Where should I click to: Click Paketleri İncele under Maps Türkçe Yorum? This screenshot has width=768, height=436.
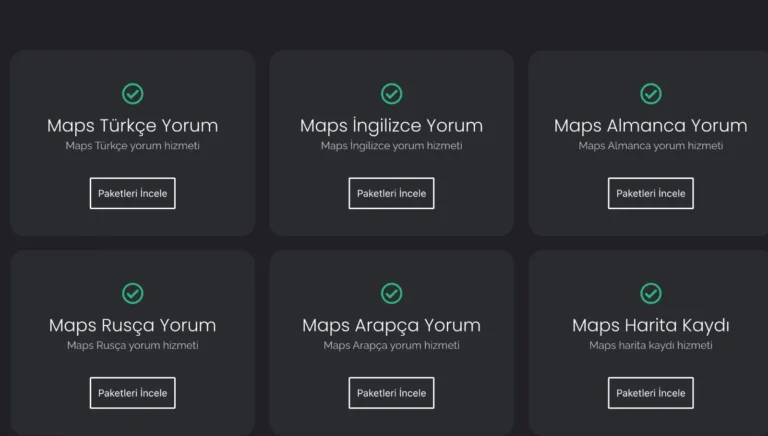pos(132,193)
